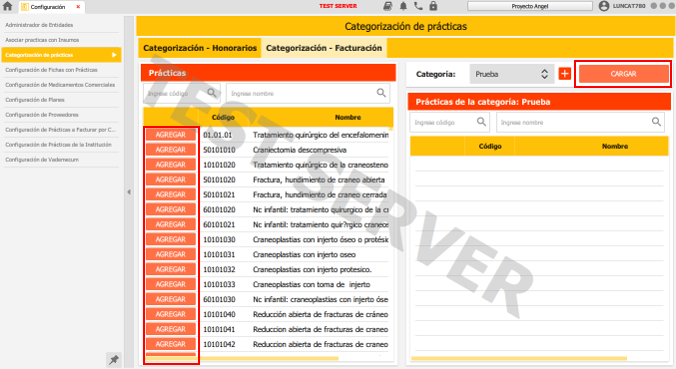Screen dimensions: 676x369
Task: Click Código header in Prácticas table
Action: (x=223, y=117)
